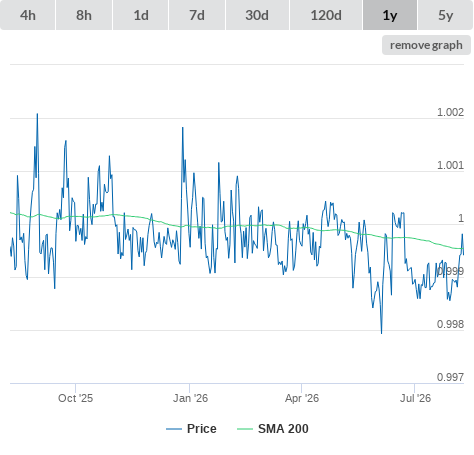
Task: Show the 5y time range
Action: point(446,15)
